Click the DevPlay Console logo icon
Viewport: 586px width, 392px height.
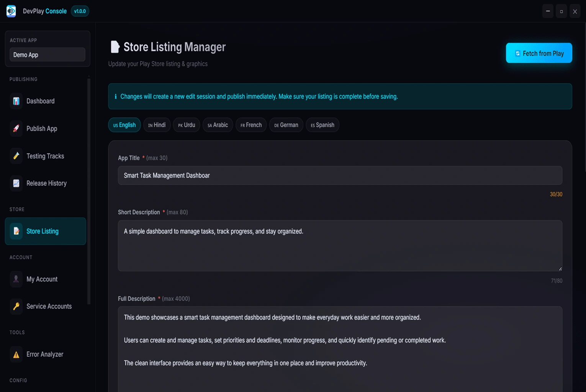pos(11,11)
